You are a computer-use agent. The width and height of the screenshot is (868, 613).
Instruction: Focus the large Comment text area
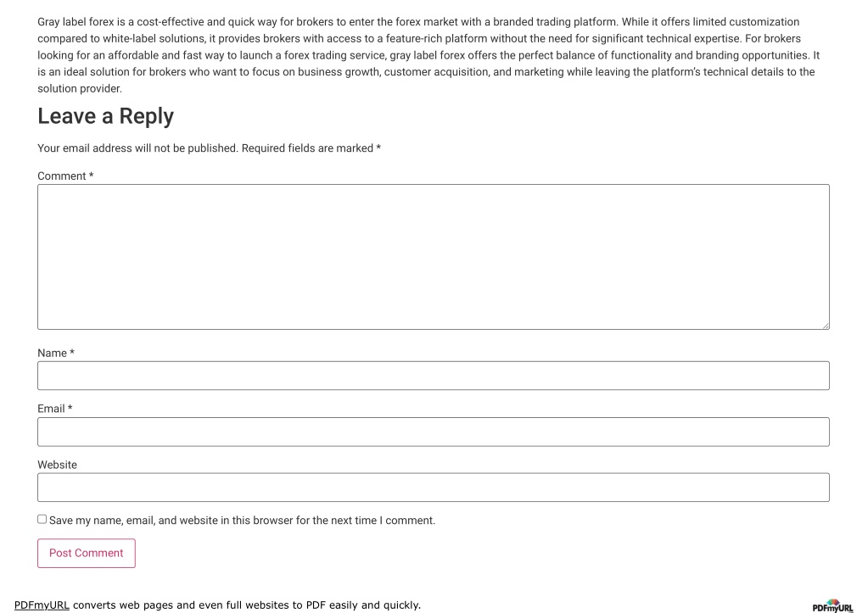[434, 257]
